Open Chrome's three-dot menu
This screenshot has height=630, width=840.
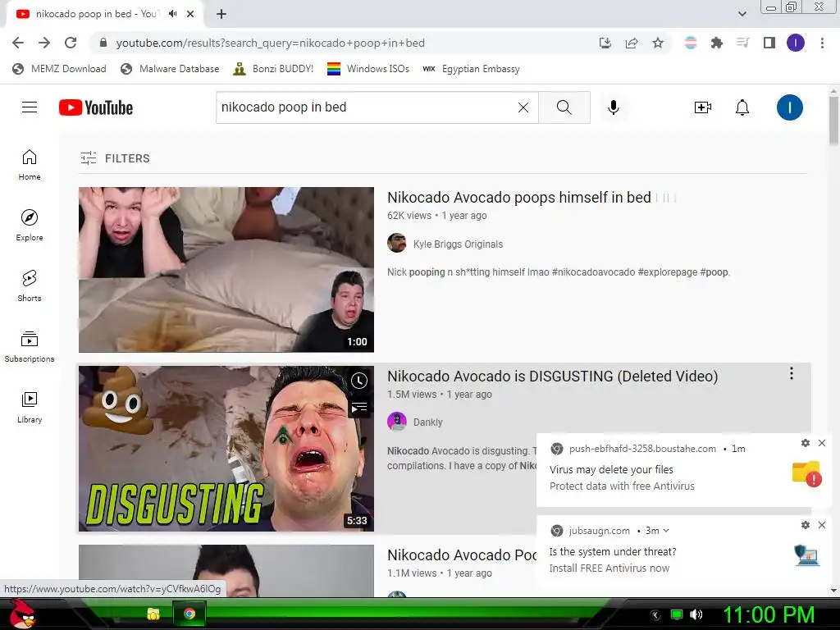tap(822, 43)
